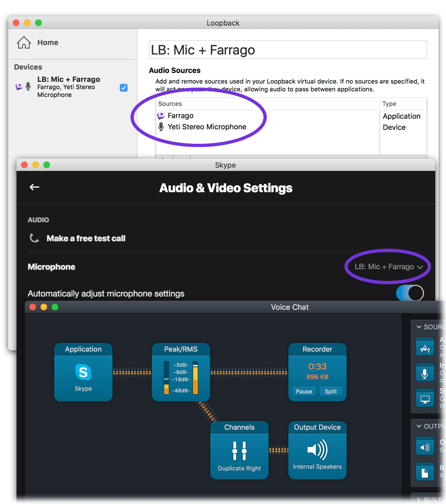
Task: Pick the System Audio monitor icon in the library
Action: tap(425, 399)
